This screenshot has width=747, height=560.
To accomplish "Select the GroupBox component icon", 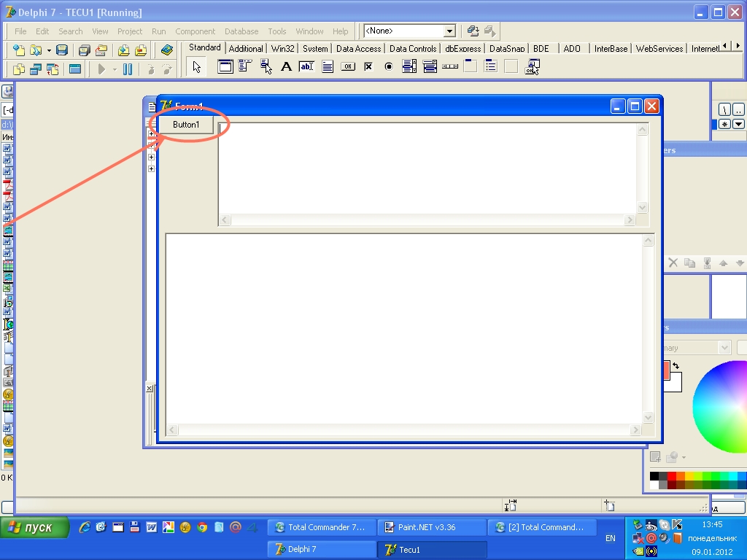I will (471, 66).
